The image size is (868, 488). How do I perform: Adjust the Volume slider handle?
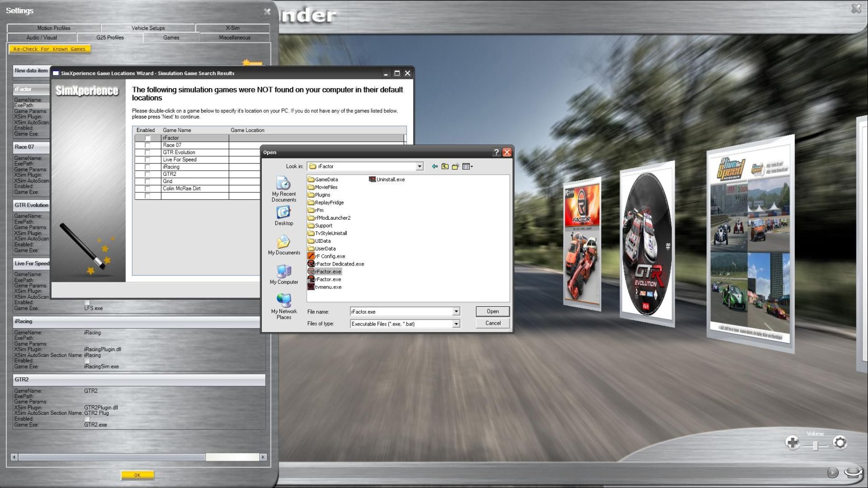coord(815,445)
